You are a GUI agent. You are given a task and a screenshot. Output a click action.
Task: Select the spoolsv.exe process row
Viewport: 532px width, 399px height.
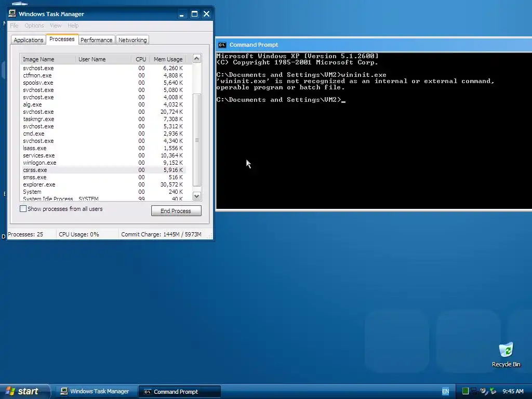click(x=103, y=83)
